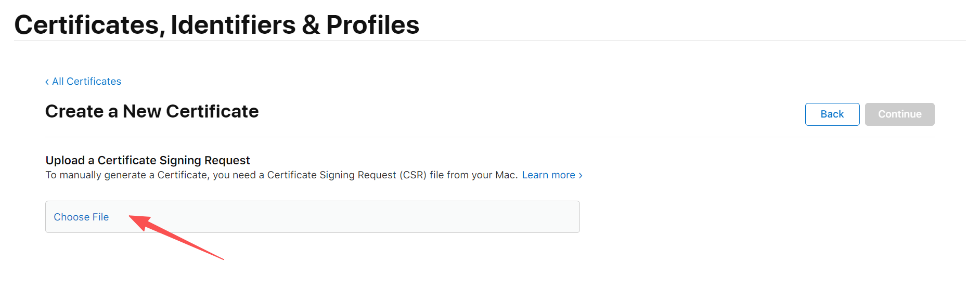Click the divider line under Create a New Certificate
The width and height of the screenshot is (980, 287).
tap(489, 137)
